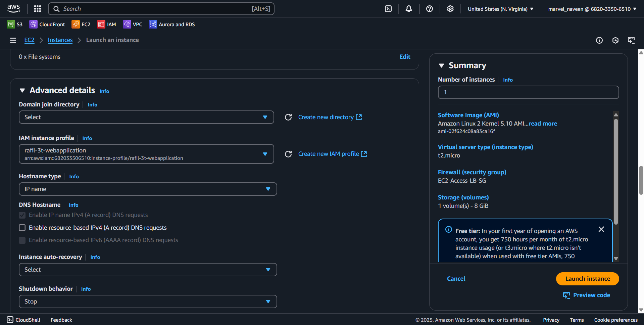Open the Storage (volumes) link
Viewport: 644px width, 325px height.
point(463,197)
